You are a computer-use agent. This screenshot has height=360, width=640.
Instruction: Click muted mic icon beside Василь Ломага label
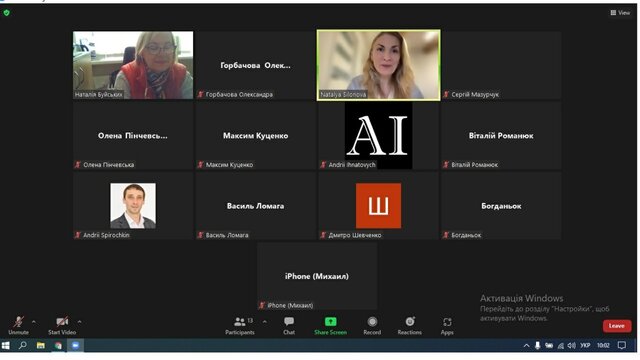tap(200, 235)
